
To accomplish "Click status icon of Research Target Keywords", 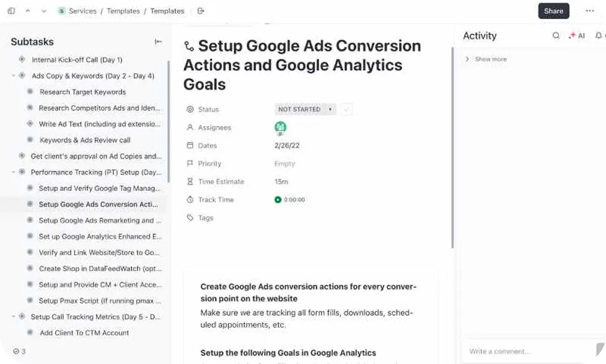I will point(30,92).
